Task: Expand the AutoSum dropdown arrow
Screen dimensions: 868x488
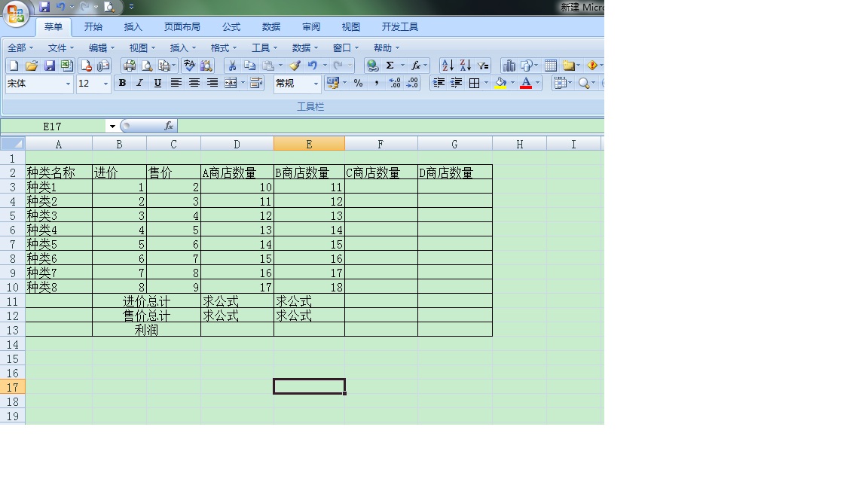Action: coord(402,66)
